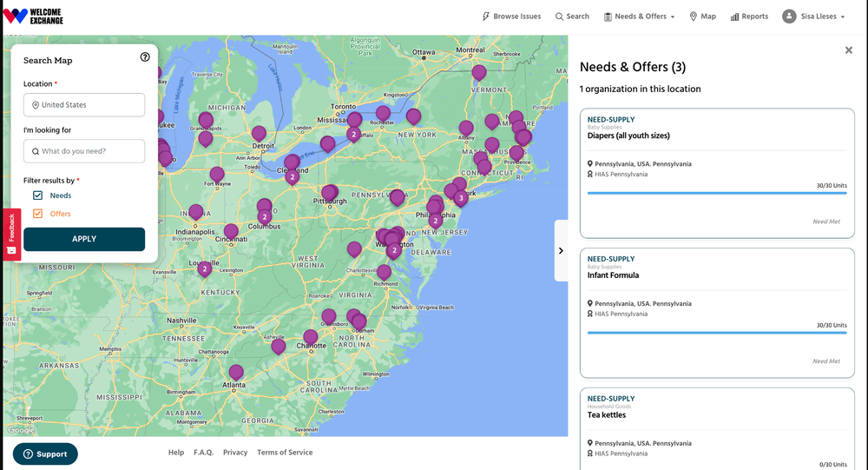Click the user avatar icon
868x470 pixels.
tap(789, 17)
